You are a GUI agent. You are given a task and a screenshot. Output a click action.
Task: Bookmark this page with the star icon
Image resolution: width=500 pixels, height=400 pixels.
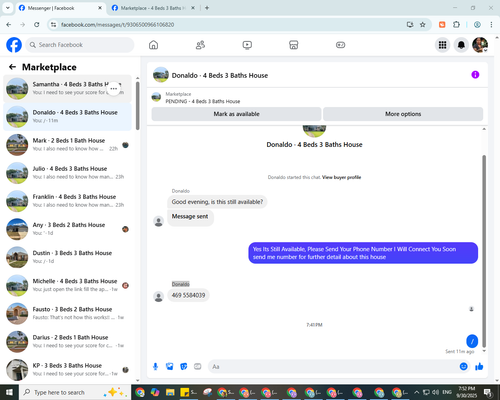point(423,25)
